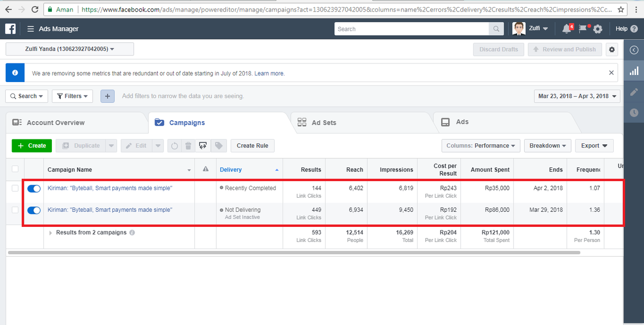Click the revert circular arrow icon

pos(175,146)
